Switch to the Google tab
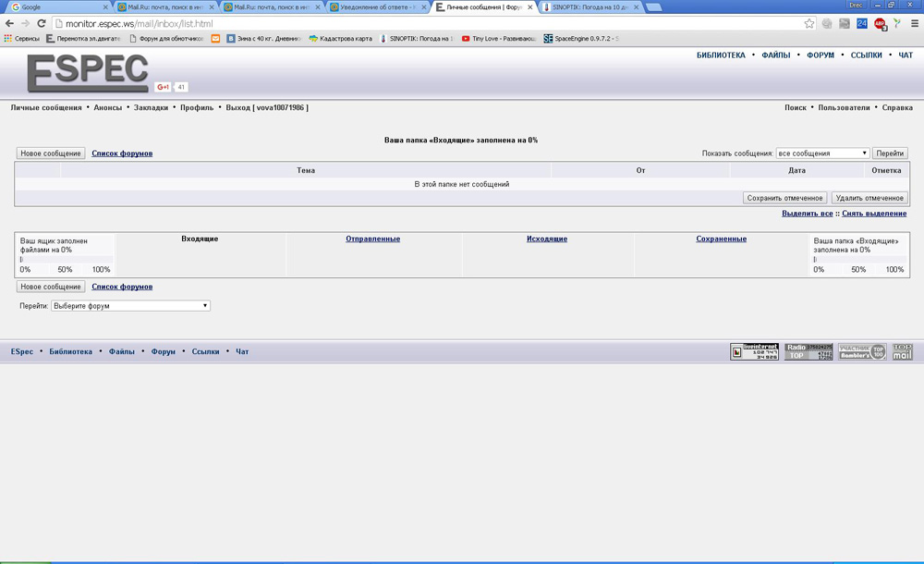 [55, 6]
